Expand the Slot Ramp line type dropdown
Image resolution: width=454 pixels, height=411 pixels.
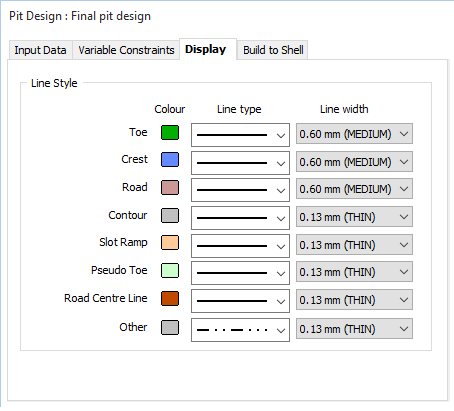(x=240, y=246)
